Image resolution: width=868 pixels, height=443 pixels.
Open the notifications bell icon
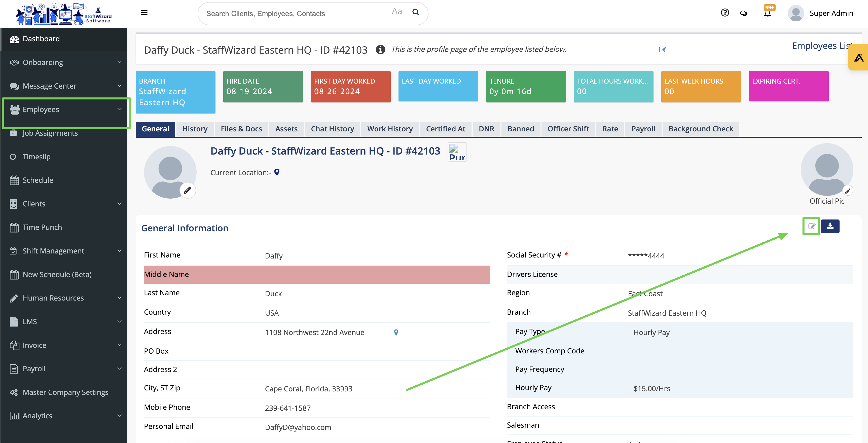(x=767, y=14)
